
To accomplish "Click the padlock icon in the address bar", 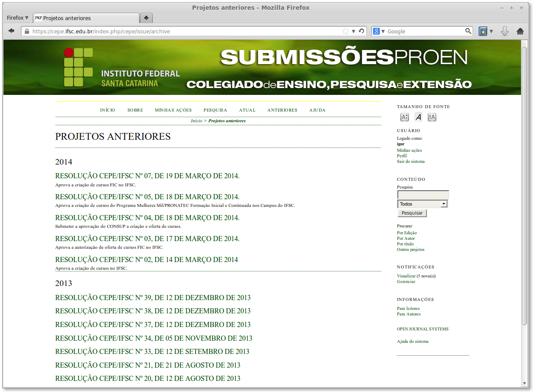I will pos(26,31).
